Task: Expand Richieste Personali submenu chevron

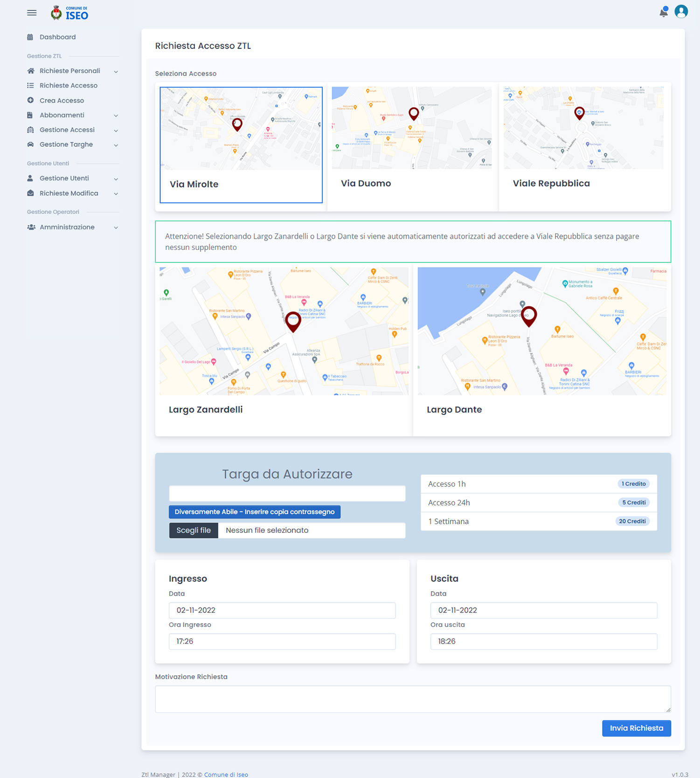Action: [116, 71]
